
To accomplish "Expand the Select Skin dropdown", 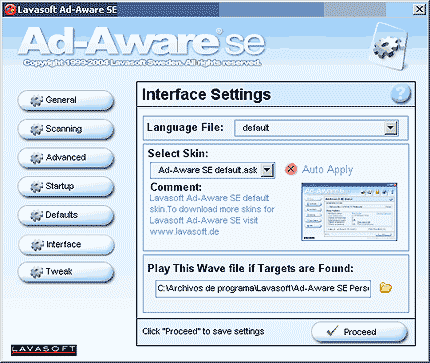I will pos(267,170).
